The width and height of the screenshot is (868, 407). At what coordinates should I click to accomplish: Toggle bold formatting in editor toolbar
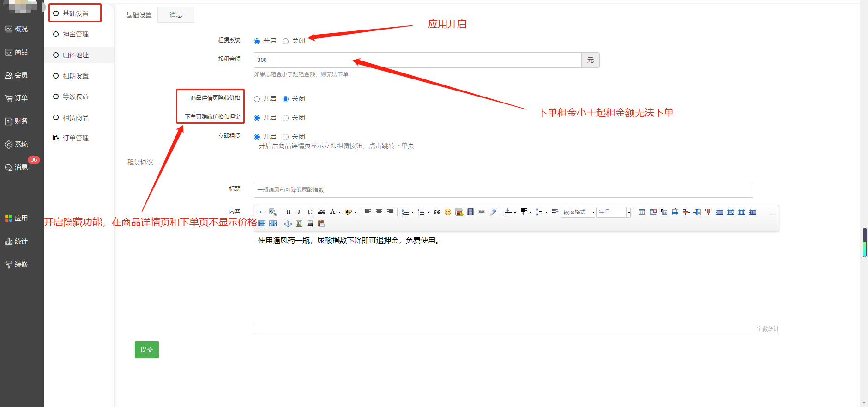[x=288, y=212]
